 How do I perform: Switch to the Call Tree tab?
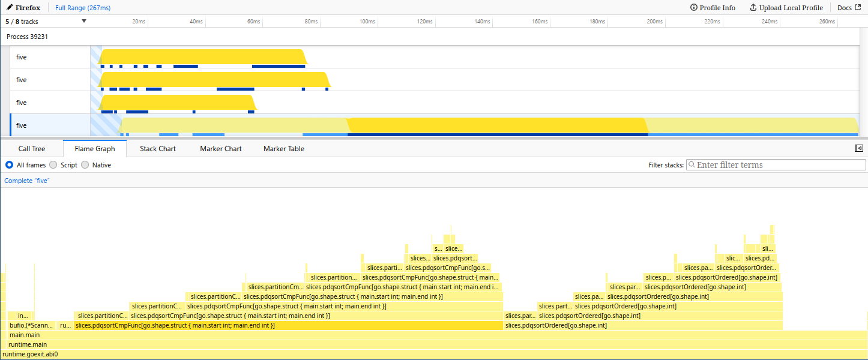click(x=32, y=148)
